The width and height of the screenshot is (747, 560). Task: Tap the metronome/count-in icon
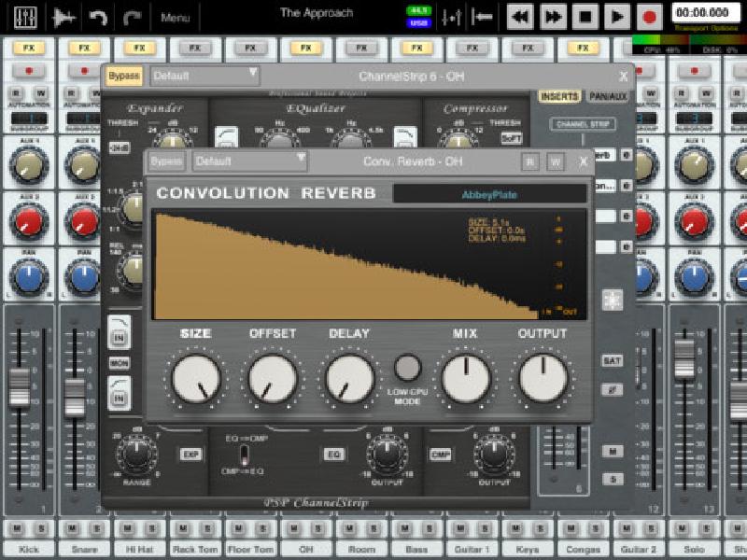click(x=451, y=17)
